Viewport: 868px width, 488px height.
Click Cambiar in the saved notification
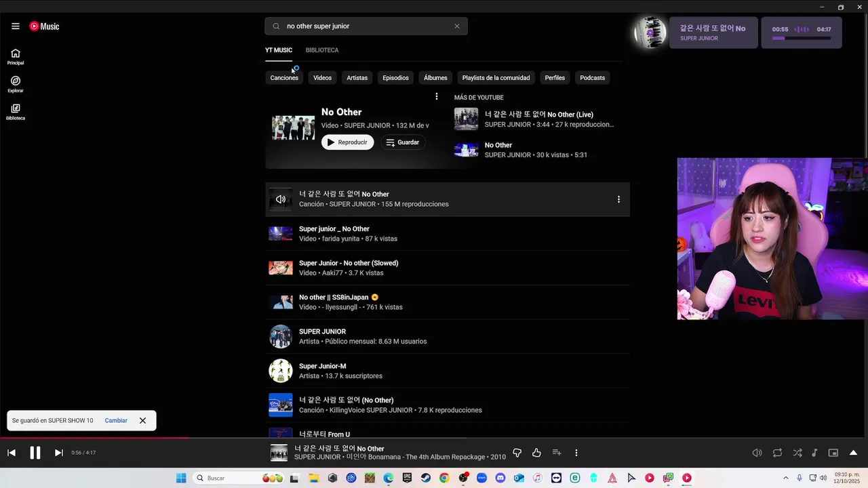coord(116,420)
